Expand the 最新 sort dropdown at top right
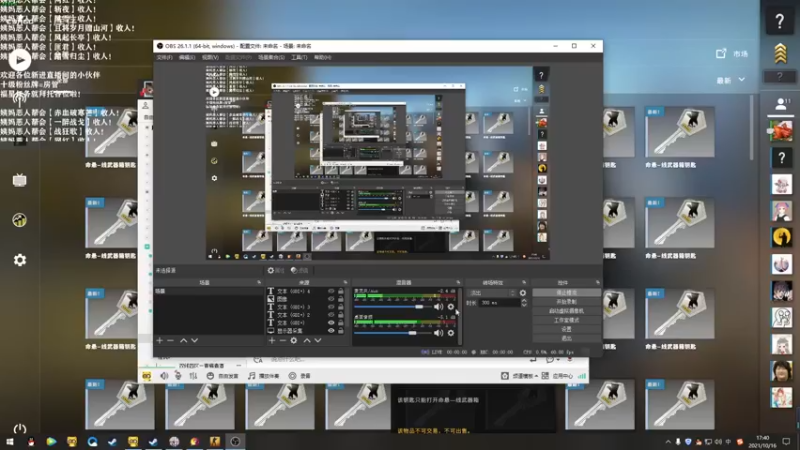Viewport: 800px width, 450px height. (730, 80)
